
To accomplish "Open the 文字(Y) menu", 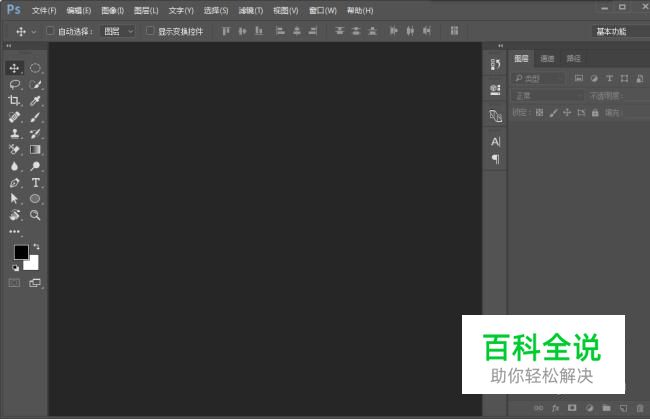I will click(x=181, y=11).
